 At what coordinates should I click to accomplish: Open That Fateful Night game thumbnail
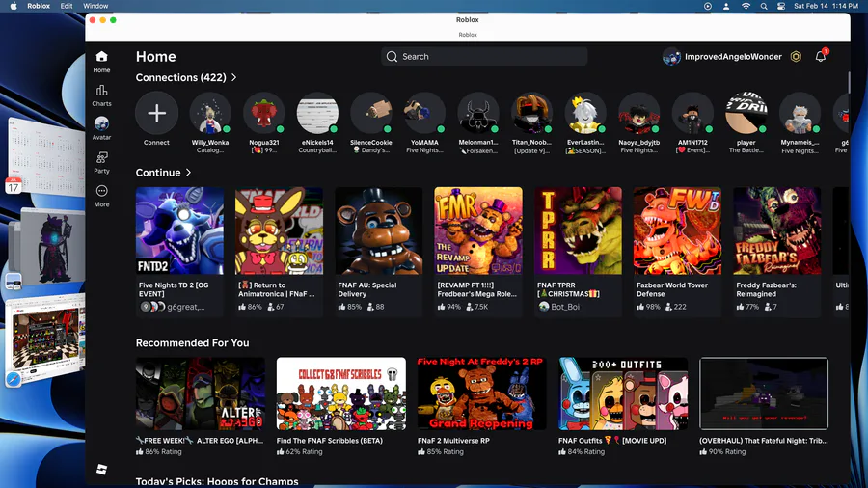click(x=764, y=393)
